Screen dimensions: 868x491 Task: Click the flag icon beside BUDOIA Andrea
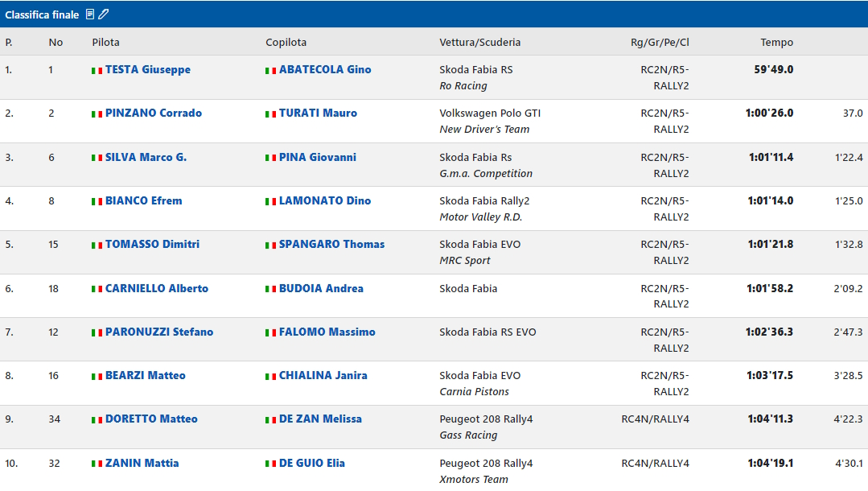coord(270,289)
